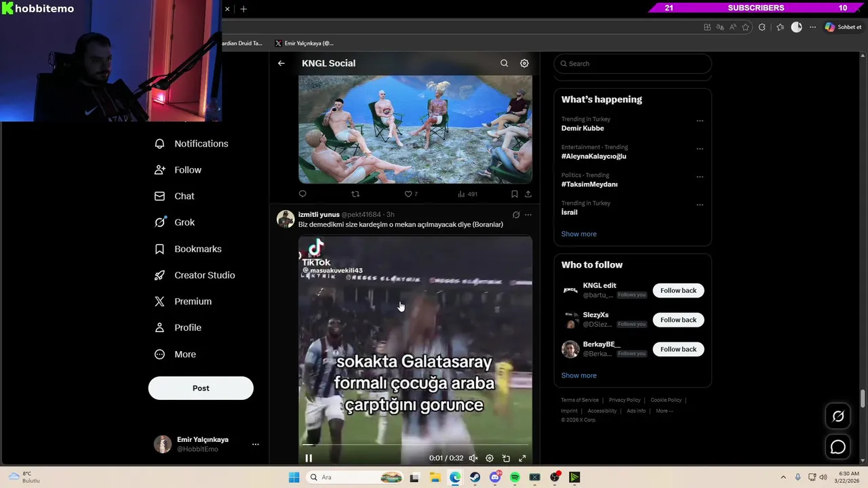Open options for #AleynaKalaycıoğlu trend
This screenshot has height=488, width=868.
point(700,149)
